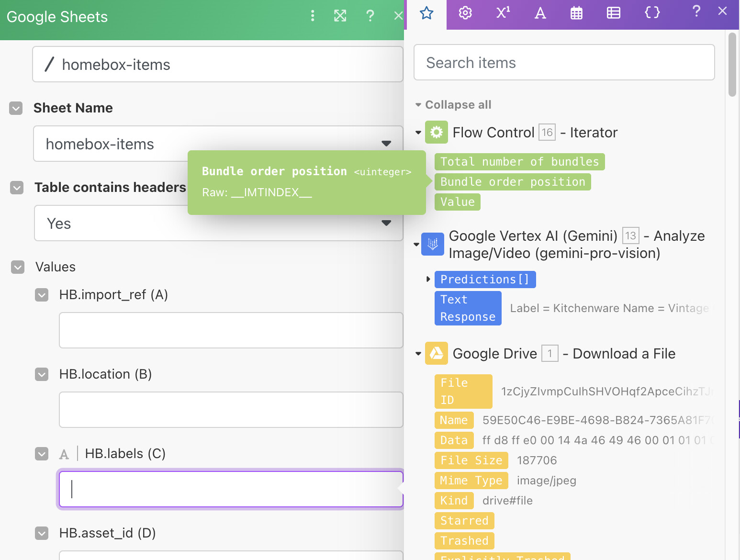740x560 pixels.
Task: Switch to the array functions tab
Action: point(613,13)
